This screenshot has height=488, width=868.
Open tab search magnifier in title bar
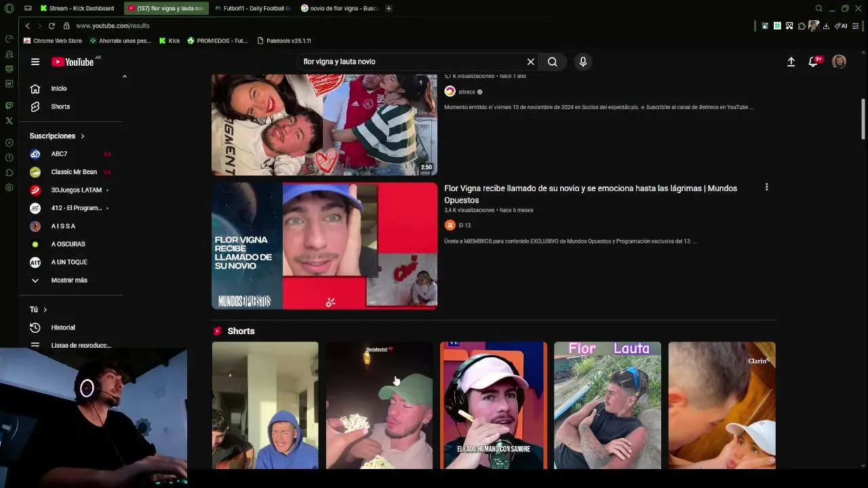pyautogui.click(x=818, y=8)
